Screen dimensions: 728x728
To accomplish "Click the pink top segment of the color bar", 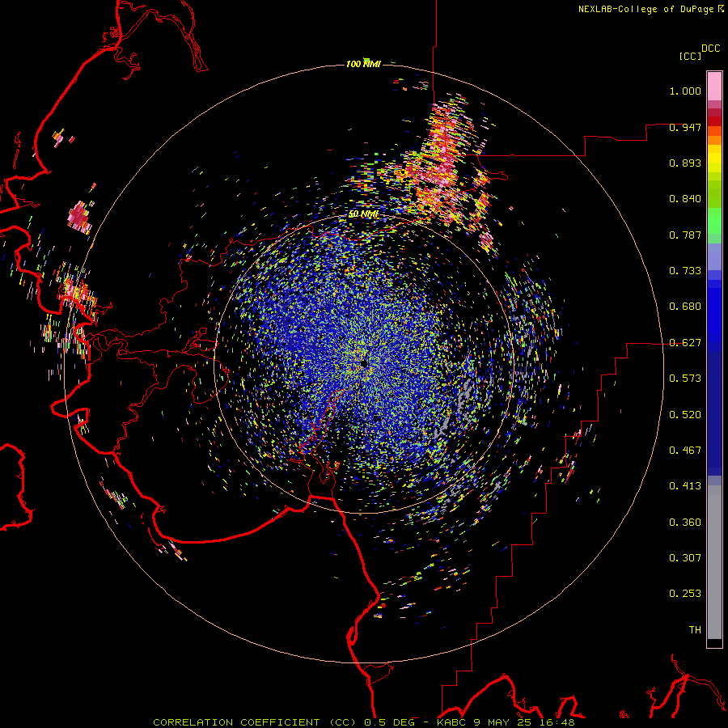I will [714, 86].
